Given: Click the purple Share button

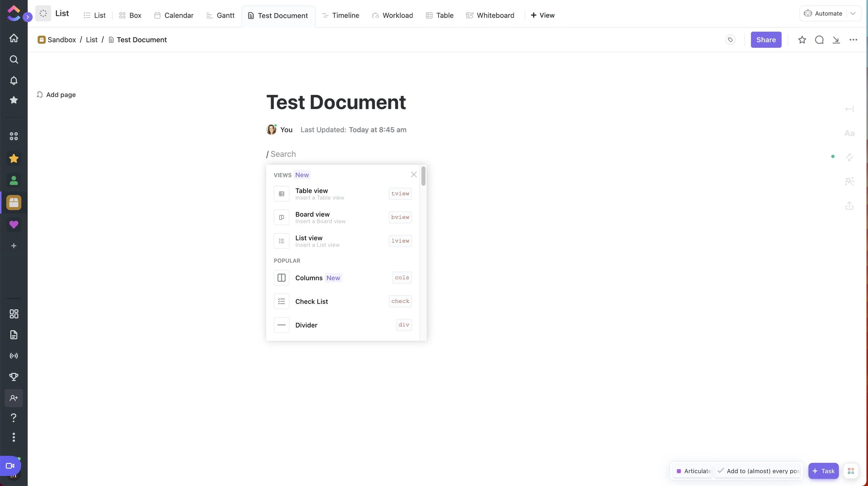Looking at the screenshot, I should [x=766, y=40].
